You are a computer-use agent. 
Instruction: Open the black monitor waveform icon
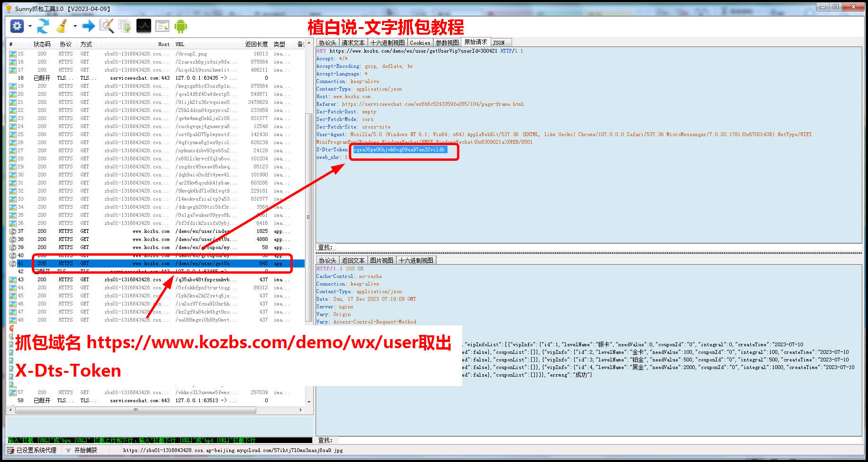tap(144, 26)
